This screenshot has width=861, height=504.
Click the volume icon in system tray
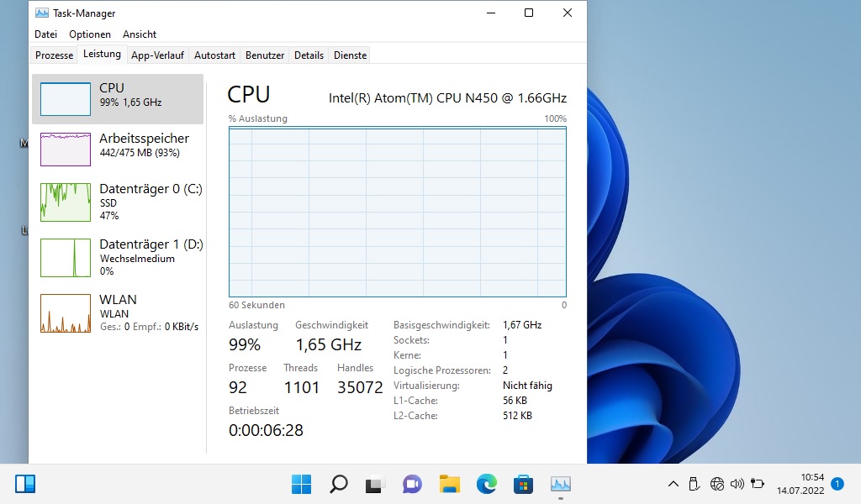[x=737, y=484]
